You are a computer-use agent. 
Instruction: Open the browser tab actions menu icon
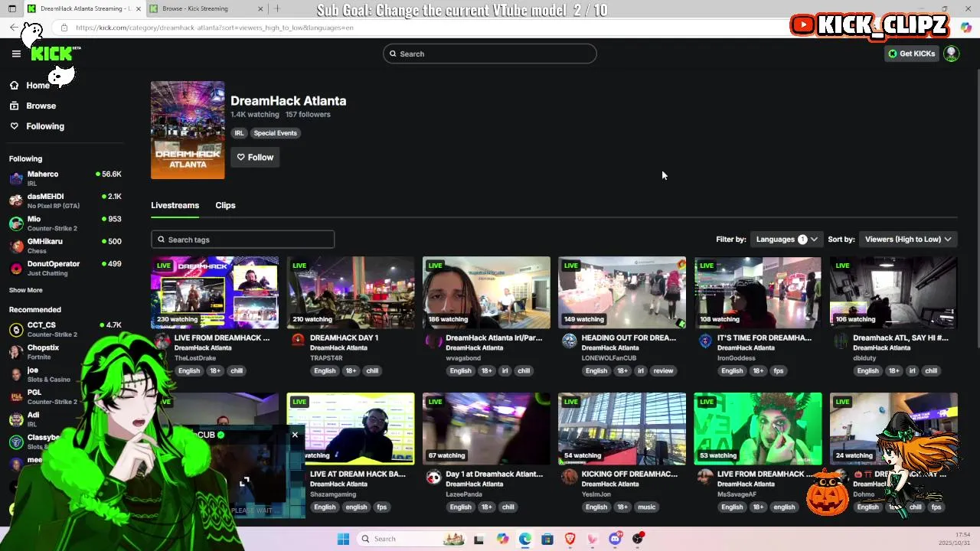tap(12, 8)
